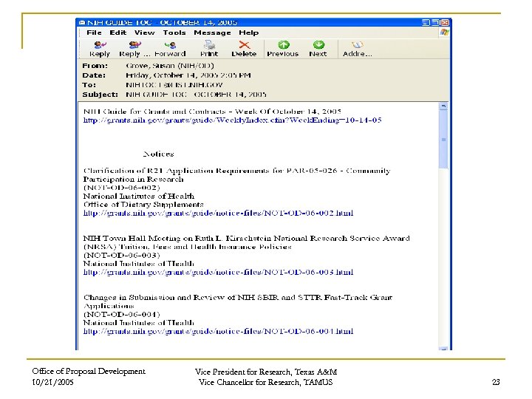Click the Windows logo in menu bar corner
532x399 pixels.
click(444, 33)
